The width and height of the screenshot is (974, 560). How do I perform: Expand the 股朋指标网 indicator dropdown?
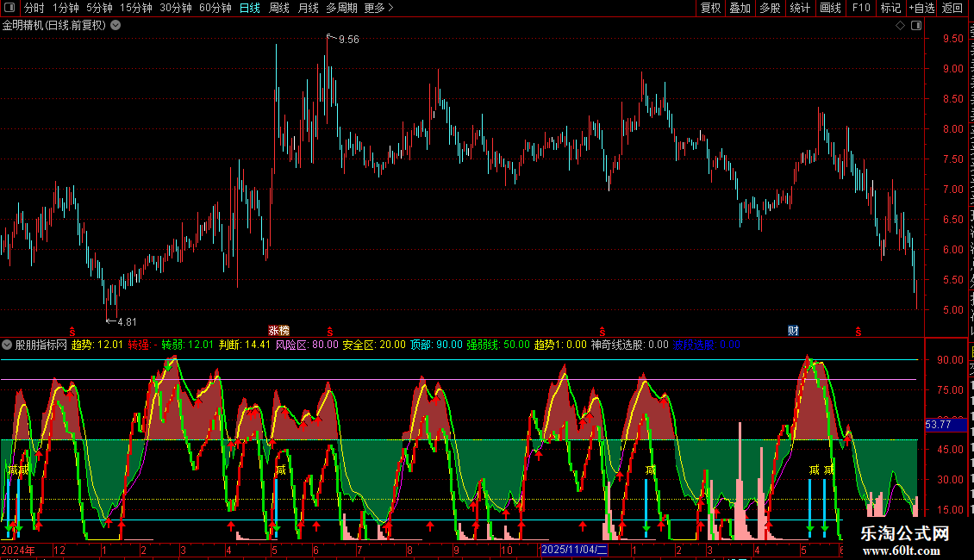[7, 345]
